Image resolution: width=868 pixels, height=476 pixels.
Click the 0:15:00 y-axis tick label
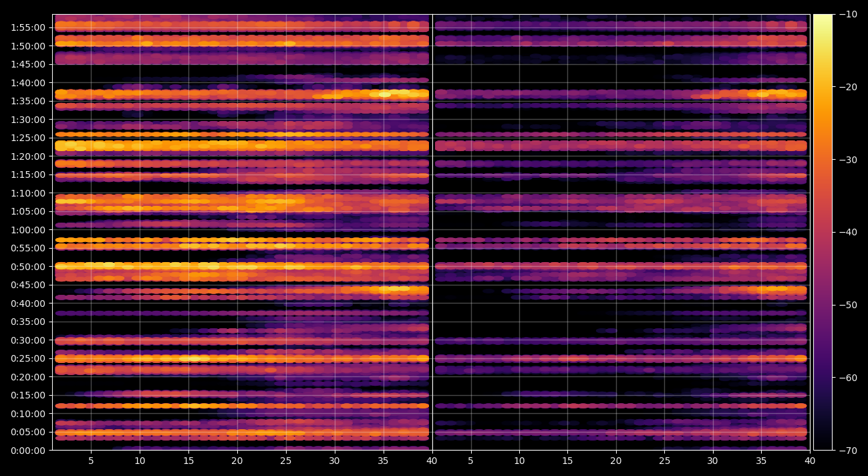28,395
